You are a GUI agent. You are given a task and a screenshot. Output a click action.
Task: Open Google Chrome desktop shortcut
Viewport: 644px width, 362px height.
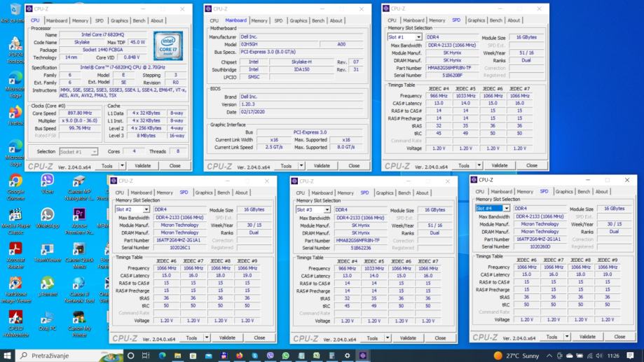[x=15, y=187]
